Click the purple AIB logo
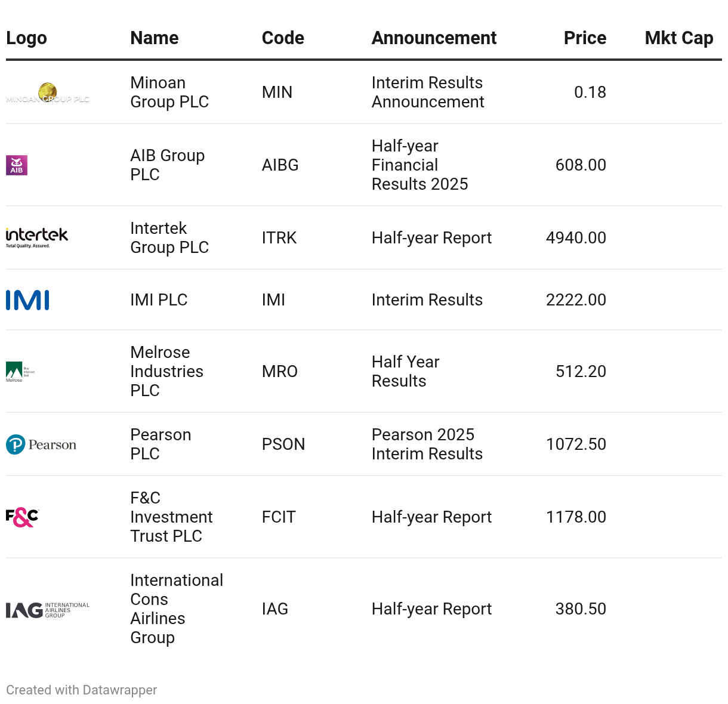Screen dimensions: 728x704 (x=17, y=165)
